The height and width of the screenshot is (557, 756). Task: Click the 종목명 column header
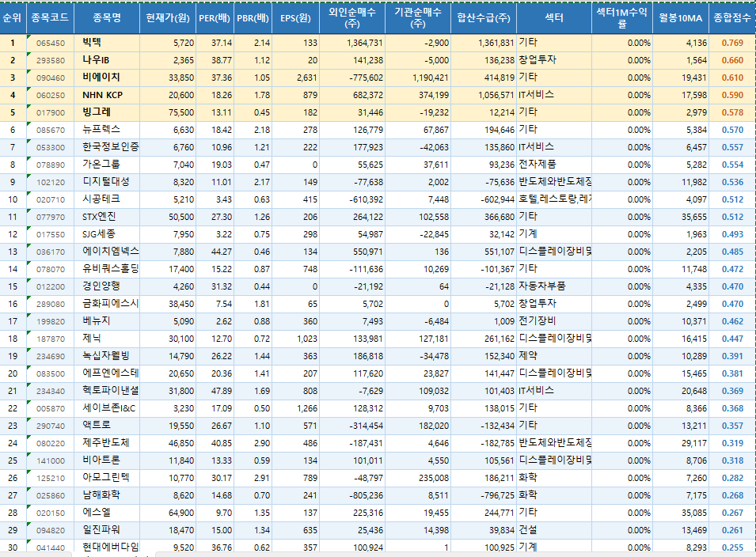tap(107, 18)
